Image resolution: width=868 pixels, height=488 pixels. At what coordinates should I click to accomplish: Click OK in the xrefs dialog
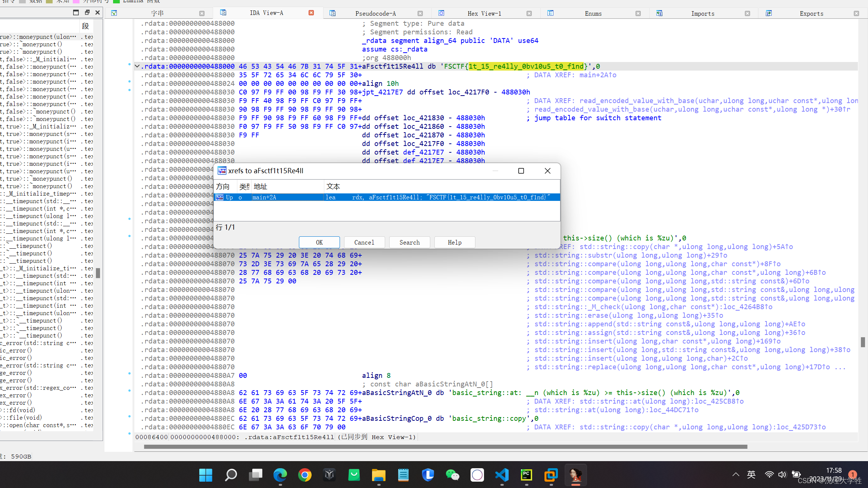319,242
